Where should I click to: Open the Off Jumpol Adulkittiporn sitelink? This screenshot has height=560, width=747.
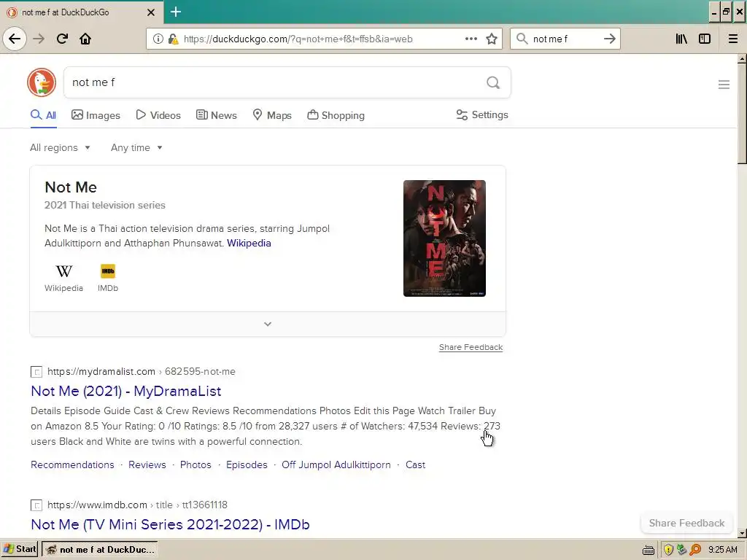(x=336, y=464)
